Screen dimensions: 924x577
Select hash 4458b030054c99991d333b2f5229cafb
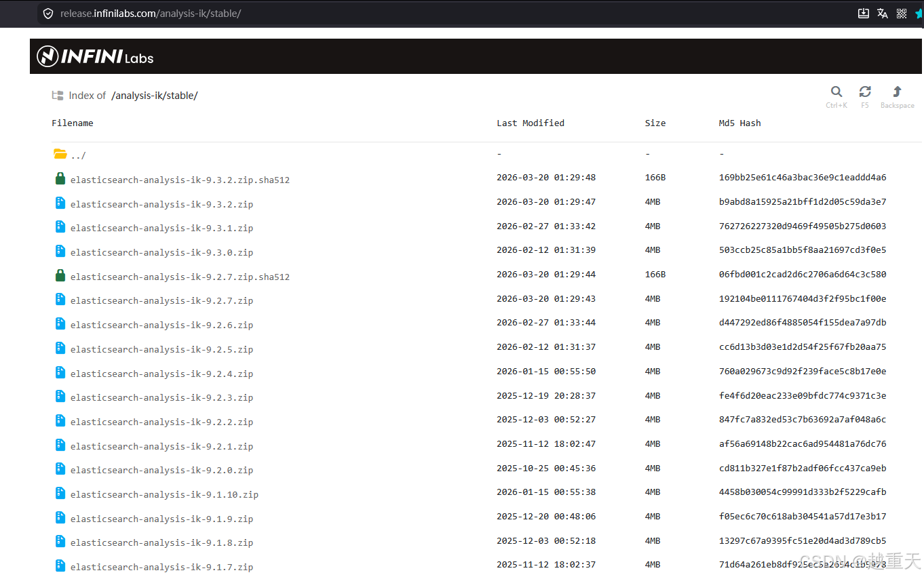point(803,492)
